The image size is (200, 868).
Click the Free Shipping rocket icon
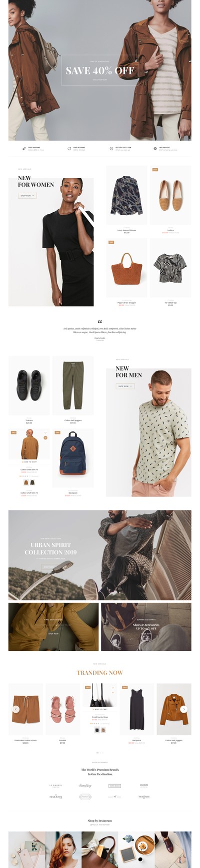[24, 148]
